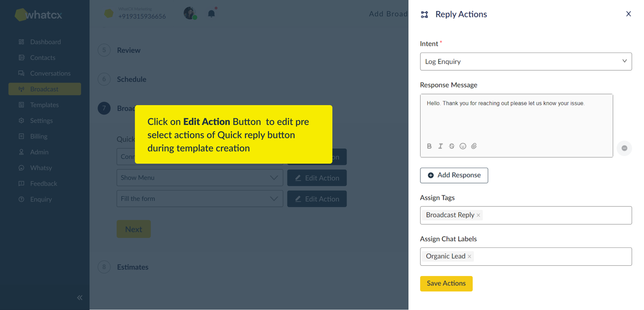Select the Dashboard grid icon
This screenshot has width=644, height=310.
coord(21,42)
